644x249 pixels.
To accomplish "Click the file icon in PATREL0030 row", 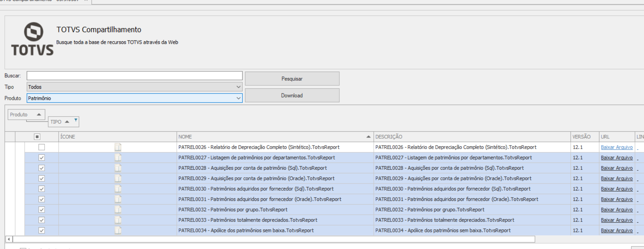I will click(x=118, y=189).
